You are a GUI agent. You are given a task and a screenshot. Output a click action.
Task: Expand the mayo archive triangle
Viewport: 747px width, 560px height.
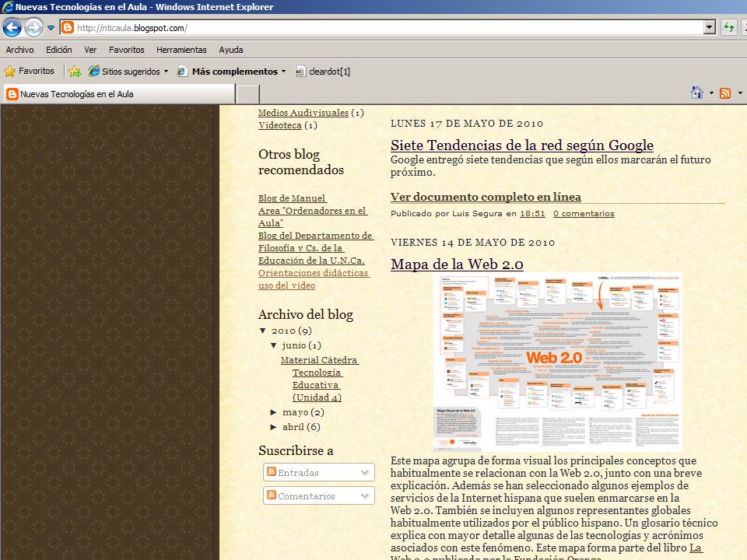pos(273,412)
